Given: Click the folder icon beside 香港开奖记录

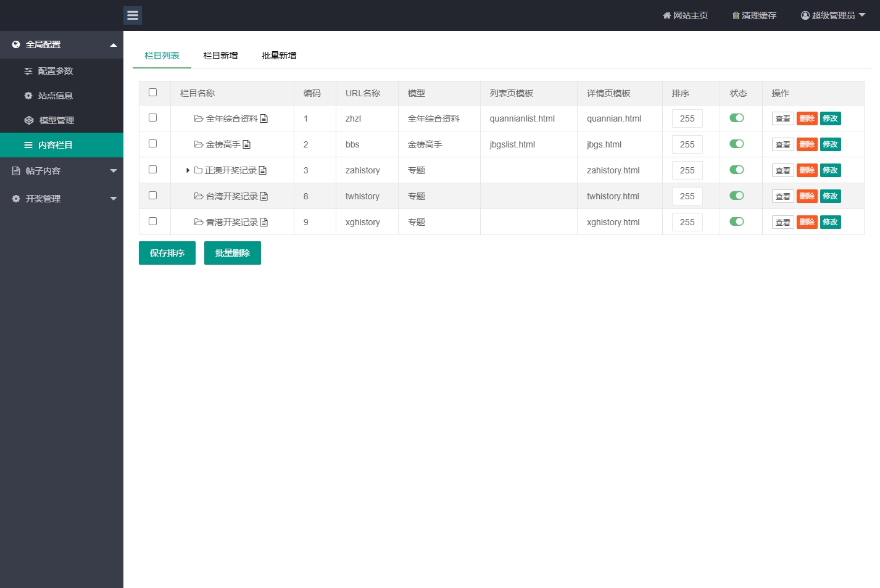Looking at the screenshot, I should [x=199, y=222].
